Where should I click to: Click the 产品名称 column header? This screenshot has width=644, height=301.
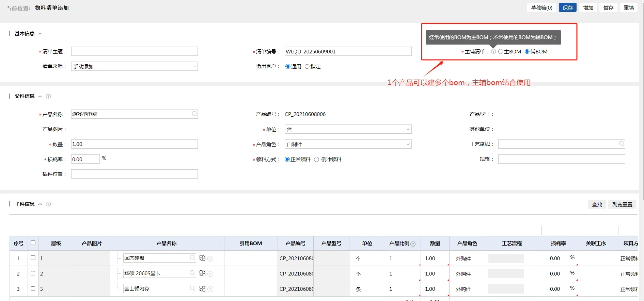(167, 244)
